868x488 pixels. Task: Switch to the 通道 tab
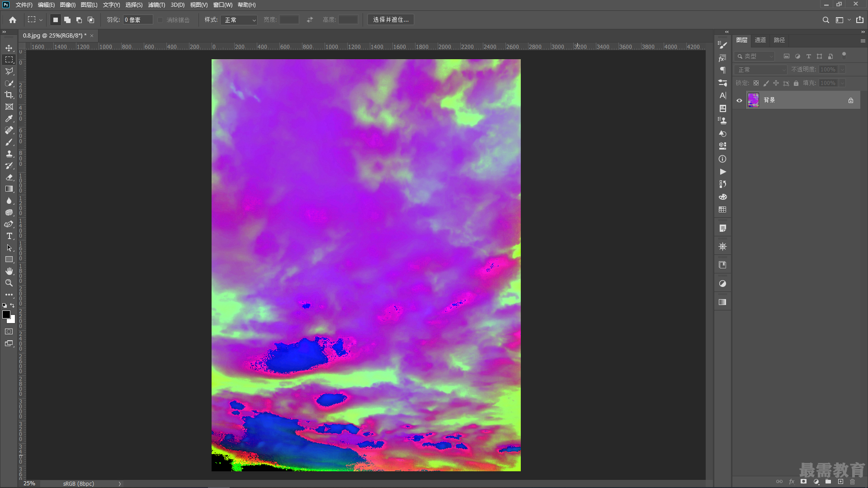(760, 40)
